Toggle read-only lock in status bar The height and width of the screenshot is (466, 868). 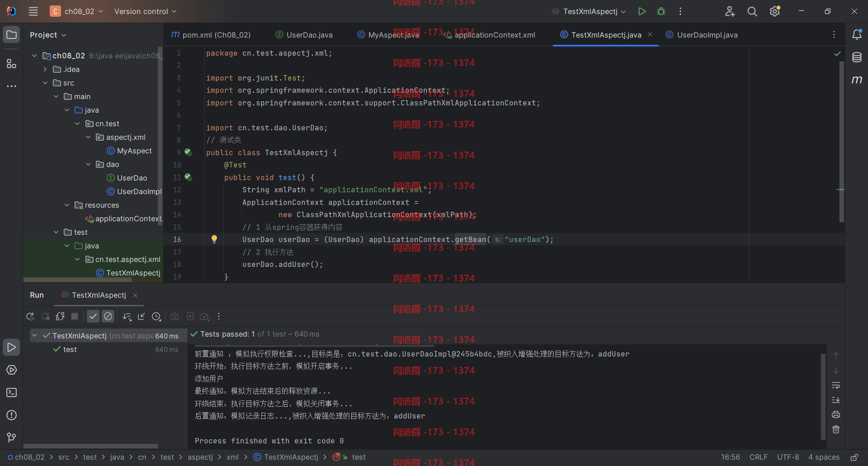click(854, 457)
